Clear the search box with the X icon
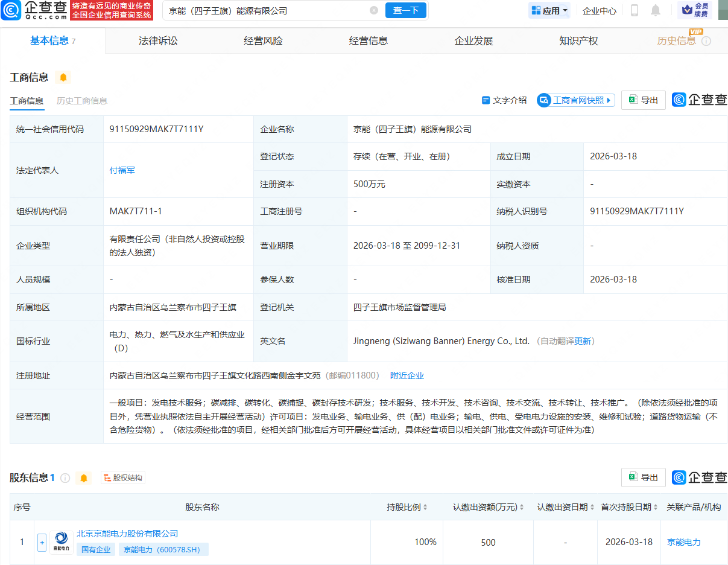The width and height of the screenshot is (728, 565). point(373,10)
